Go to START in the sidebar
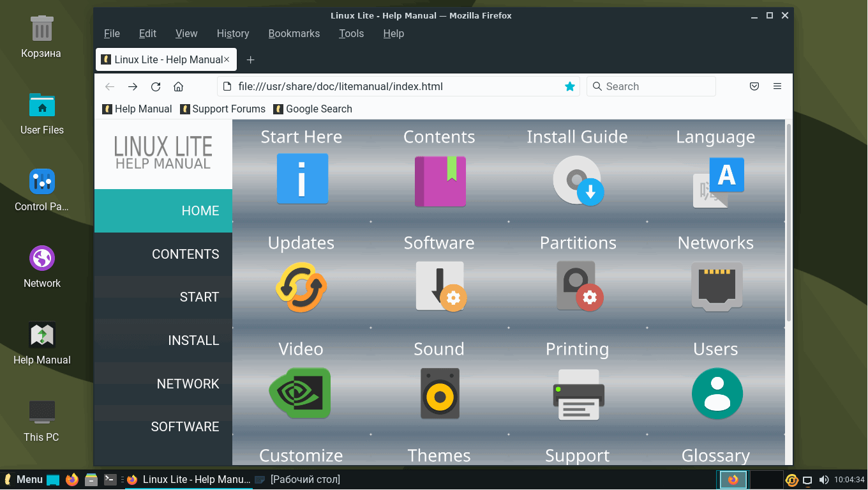The image size is (868, 490). click(163, 297)
